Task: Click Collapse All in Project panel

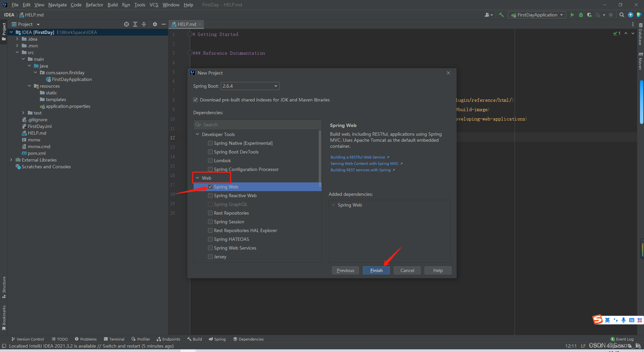Action: tap(144, 24)
